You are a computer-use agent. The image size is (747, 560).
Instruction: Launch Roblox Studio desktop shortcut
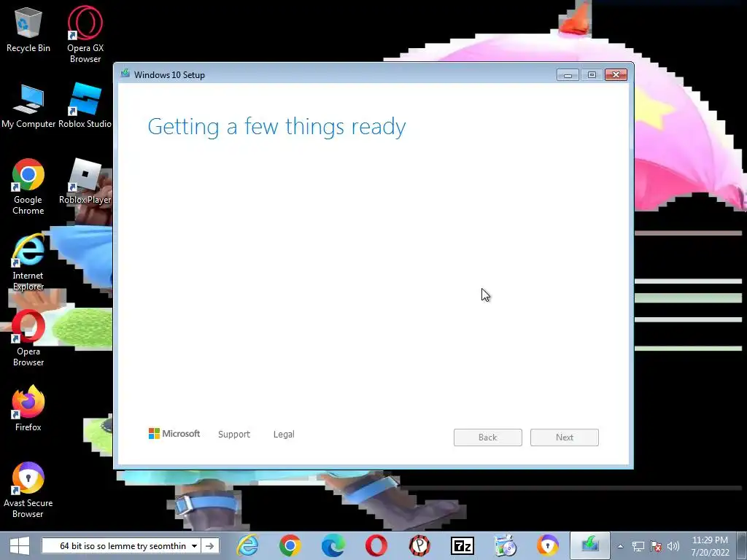pyautogui.click(x=85, y=106)
